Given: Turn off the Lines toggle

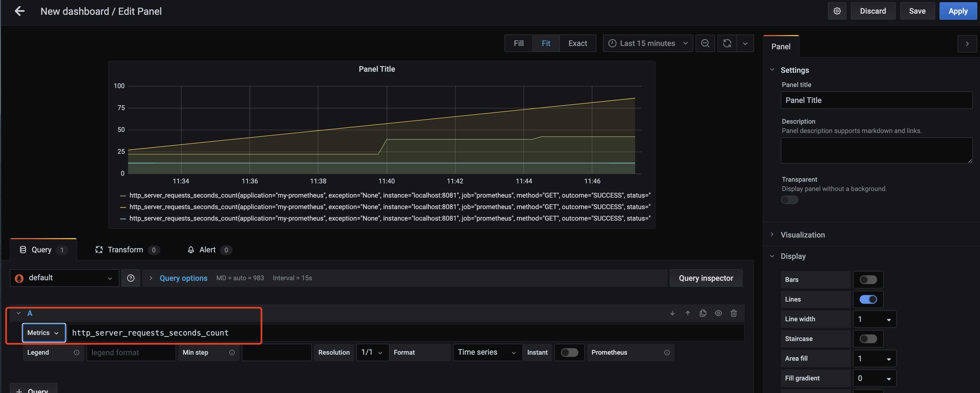Looking at the screenshot, I should [868, 299].
